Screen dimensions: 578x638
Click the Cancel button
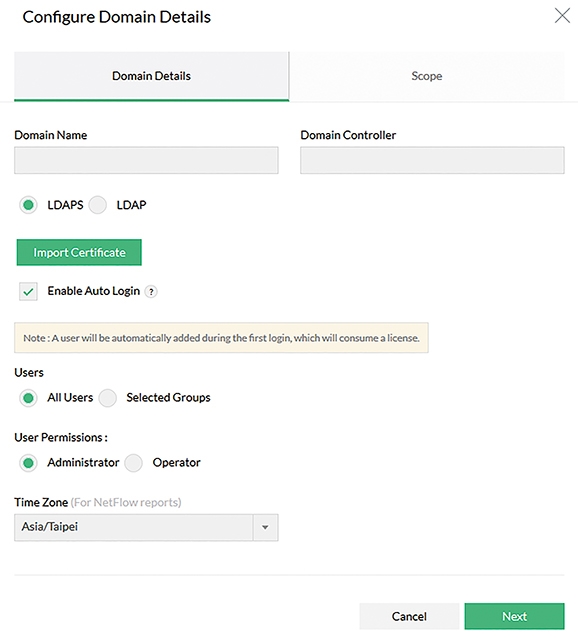[409, 616]
